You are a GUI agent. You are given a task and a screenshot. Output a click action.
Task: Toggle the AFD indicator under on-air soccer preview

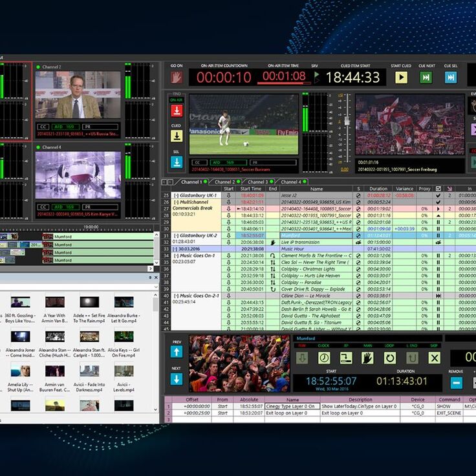pos(228,163)
